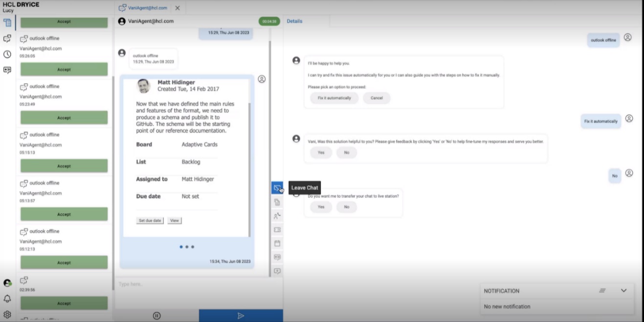Click the ticket icon in chat toolbar
Screen dimensions: 644x322
pyautogui.click(x=277, y=230)
